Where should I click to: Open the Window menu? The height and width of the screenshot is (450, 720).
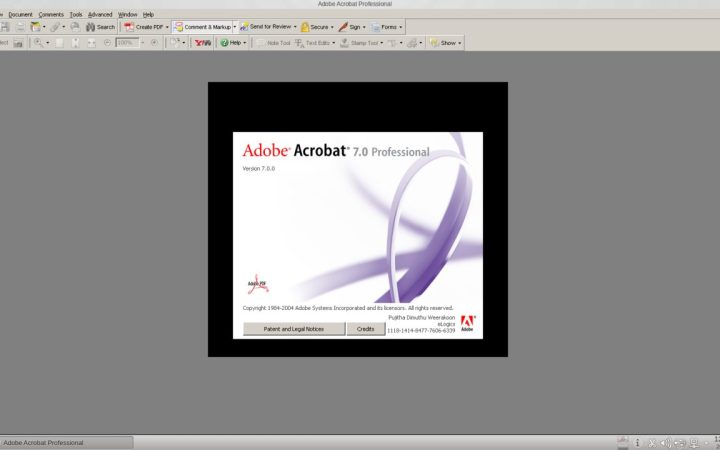[127, 15]
